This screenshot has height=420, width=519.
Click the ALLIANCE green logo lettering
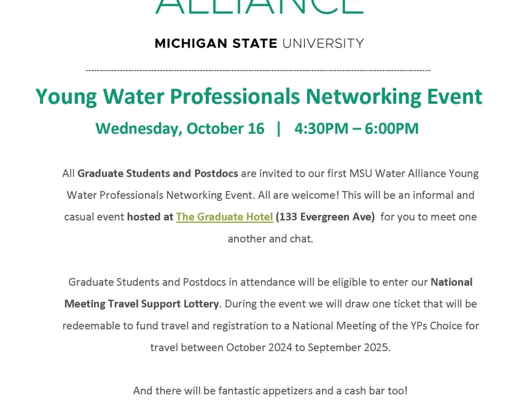pos(259,7)
